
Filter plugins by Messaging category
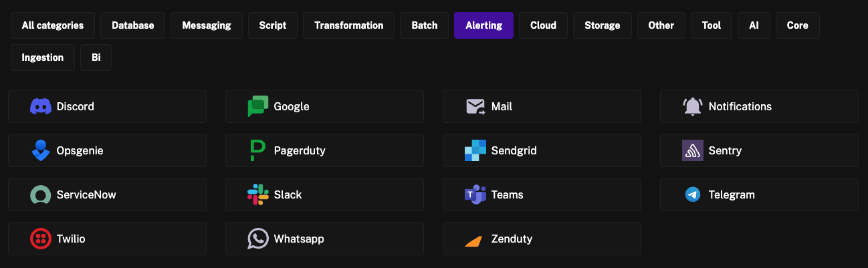coord(206,25)
